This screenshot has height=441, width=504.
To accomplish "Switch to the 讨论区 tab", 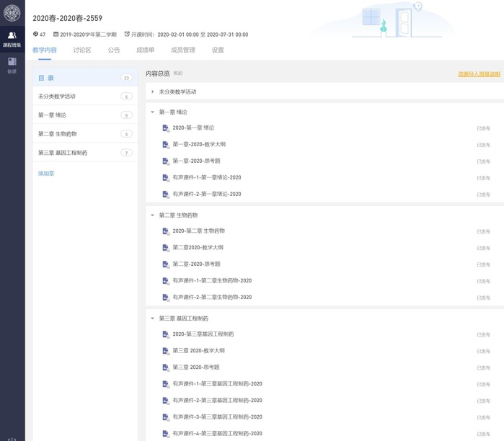I will [x=82, y=50].
